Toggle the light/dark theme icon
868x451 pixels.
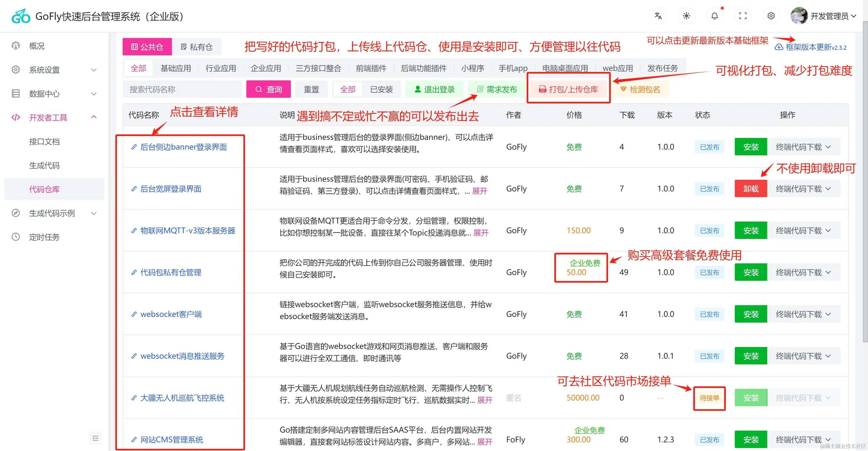click(686, 16)
